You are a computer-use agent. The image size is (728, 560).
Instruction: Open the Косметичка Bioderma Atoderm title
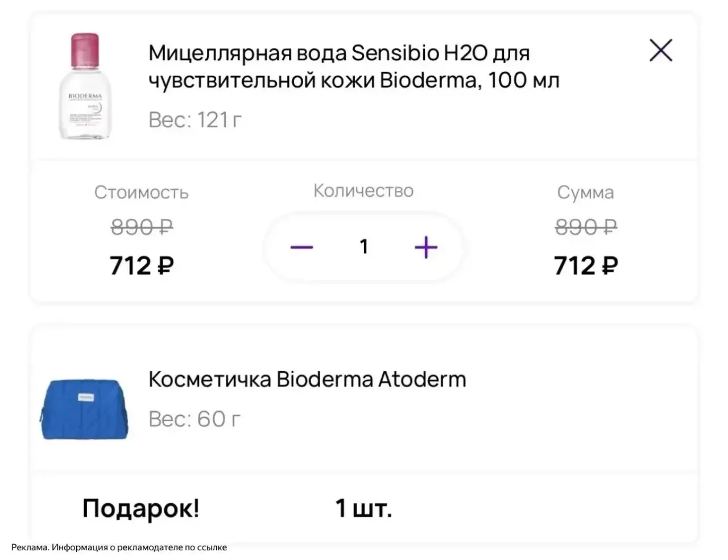click(x=307, y=379)
